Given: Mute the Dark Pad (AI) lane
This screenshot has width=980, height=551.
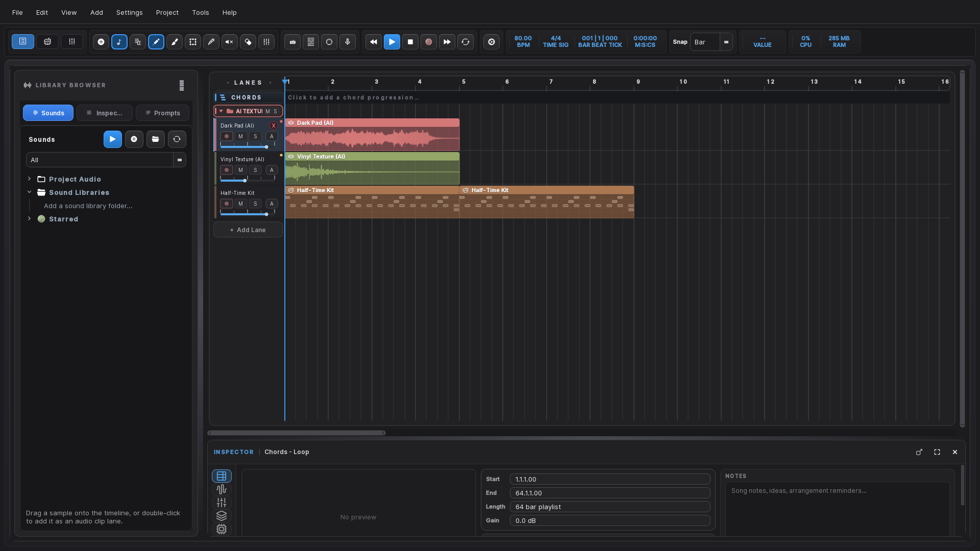Looking at the screenshot, I should coord(241,136).
